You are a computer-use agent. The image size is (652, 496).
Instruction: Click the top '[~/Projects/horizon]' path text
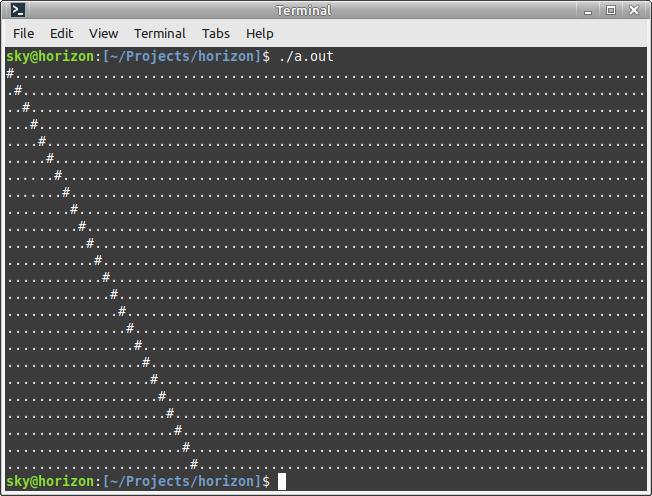point(182,56)
